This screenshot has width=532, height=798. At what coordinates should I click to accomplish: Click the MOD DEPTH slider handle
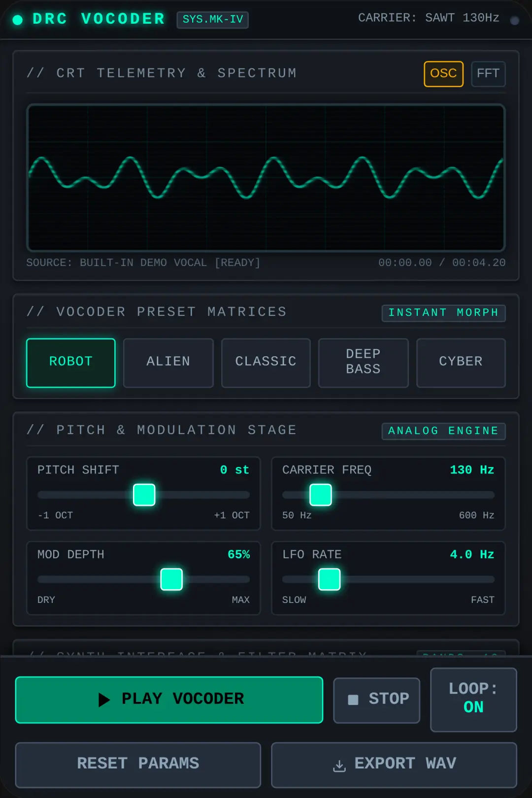(x=171, y=580)
